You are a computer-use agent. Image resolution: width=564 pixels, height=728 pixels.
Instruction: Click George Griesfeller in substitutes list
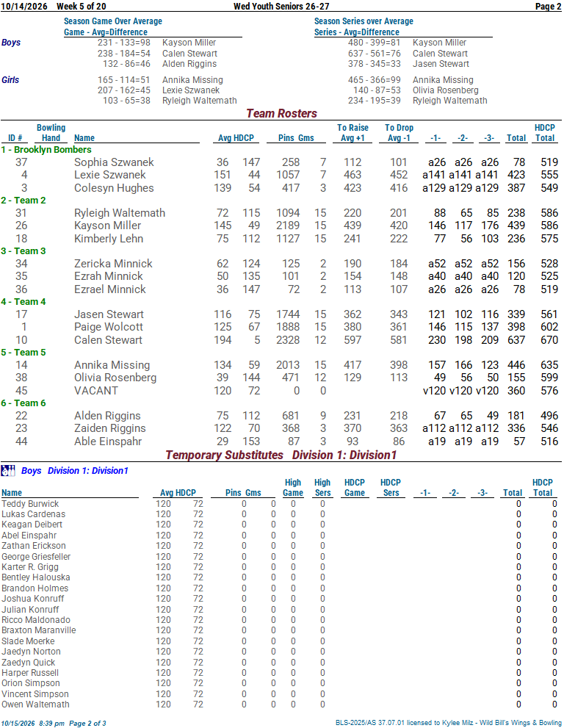36,556
